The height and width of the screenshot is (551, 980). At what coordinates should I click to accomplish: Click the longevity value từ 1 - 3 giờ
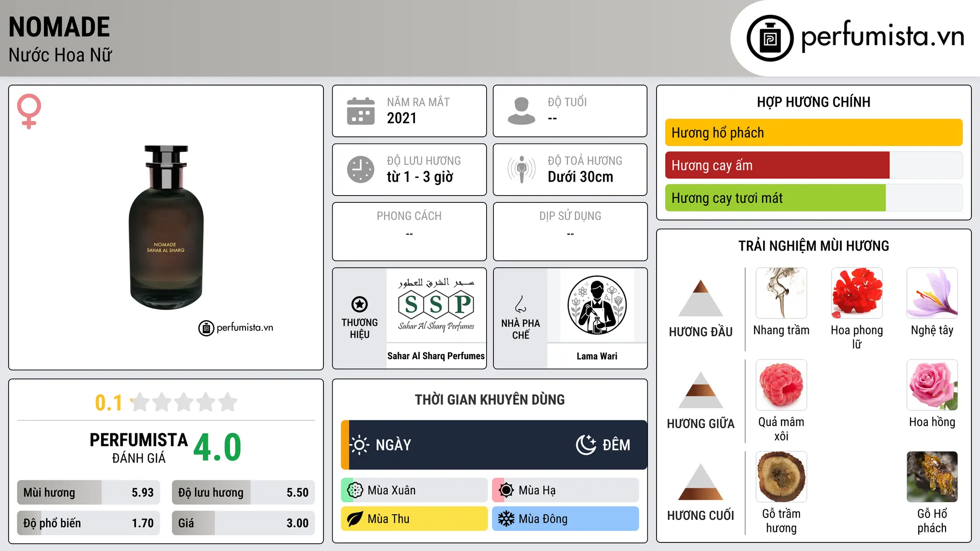[420, 177]
